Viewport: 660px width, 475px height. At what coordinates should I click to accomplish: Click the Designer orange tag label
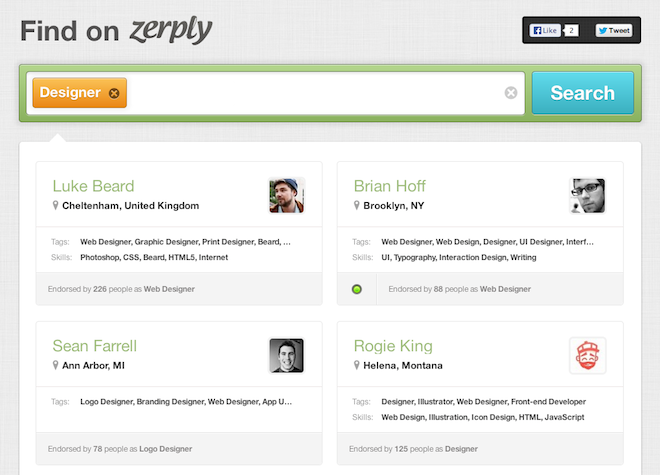70,93
